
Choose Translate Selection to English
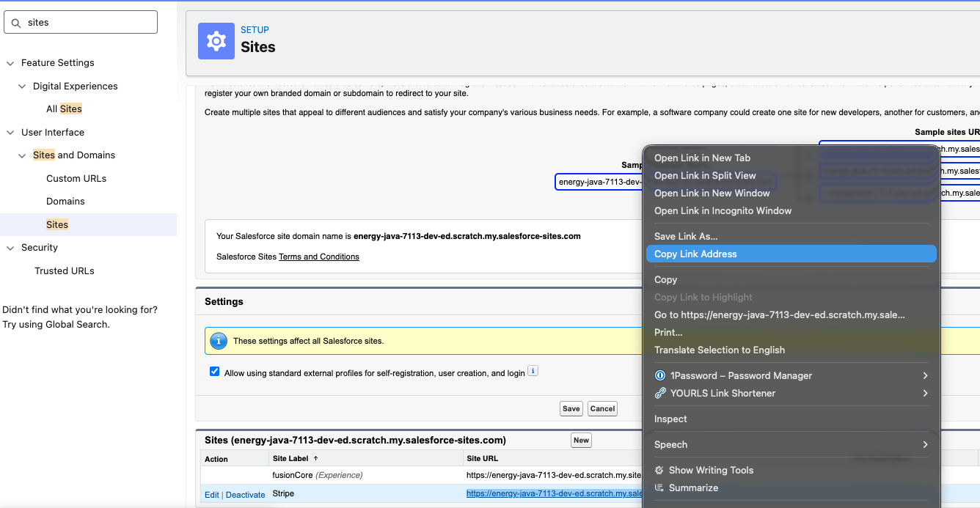click(791, 350)
